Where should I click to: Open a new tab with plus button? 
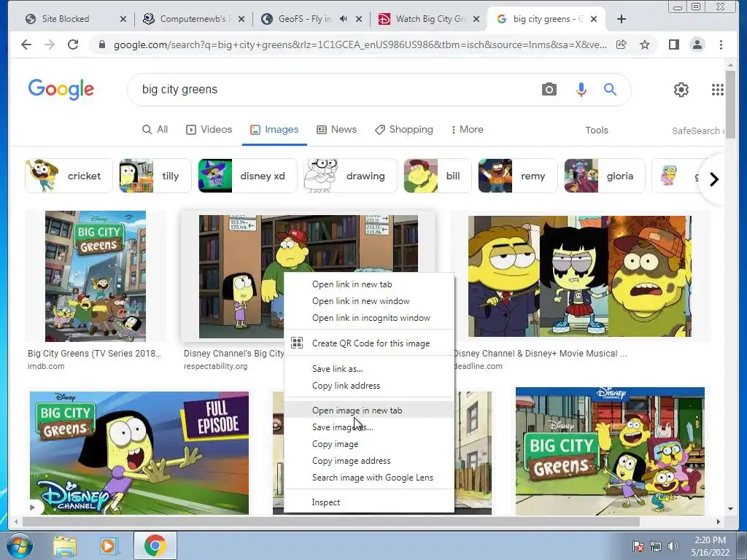(621, 19)
